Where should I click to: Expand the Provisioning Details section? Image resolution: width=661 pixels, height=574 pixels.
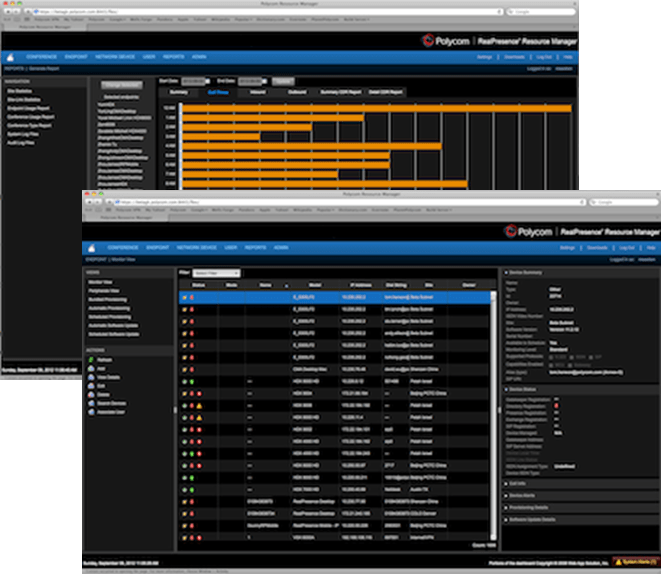506,508
